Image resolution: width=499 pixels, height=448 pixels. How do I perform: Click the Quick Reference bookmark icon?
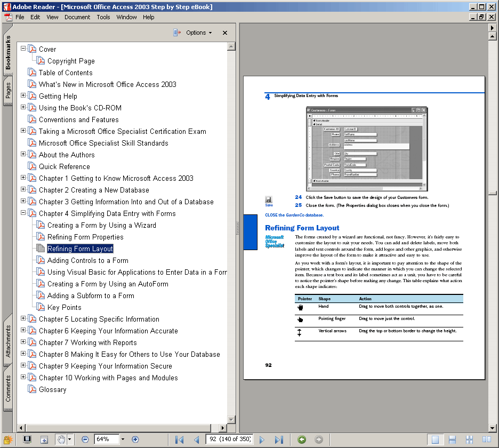coord(32,166)
